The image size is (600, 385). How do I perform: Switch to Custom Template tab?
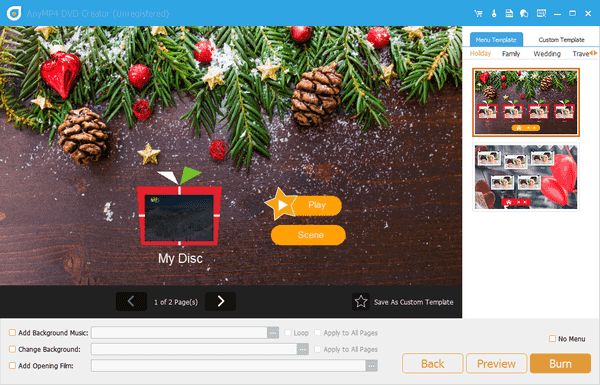(561, 39)
